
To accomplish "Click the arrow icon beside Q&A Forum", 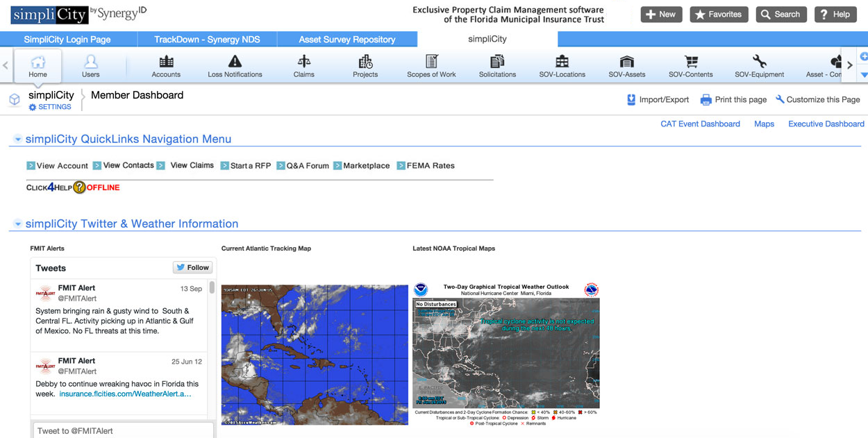I will (281, 166).
